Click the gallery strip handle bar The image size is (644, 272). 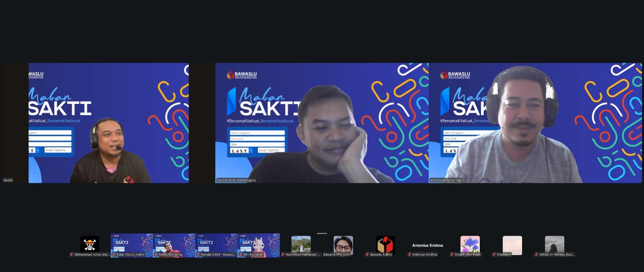tap(322, 233)
